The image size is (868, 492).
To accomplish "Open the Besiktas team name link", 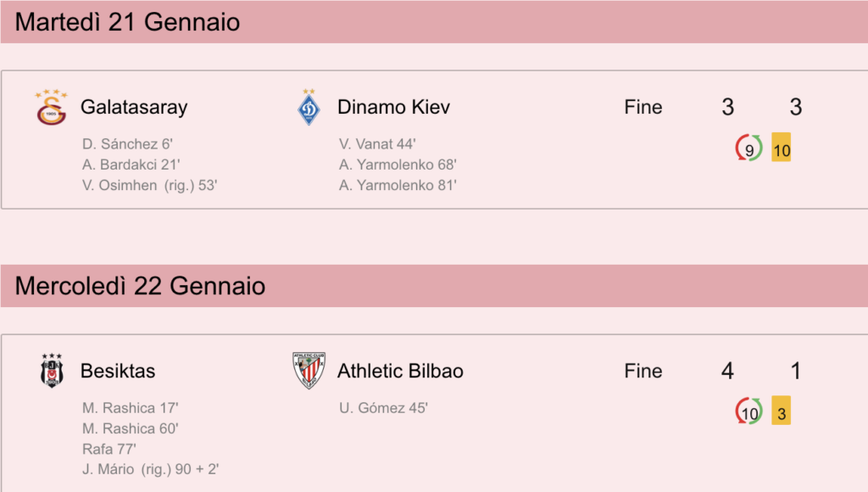I will coord(118,371).
